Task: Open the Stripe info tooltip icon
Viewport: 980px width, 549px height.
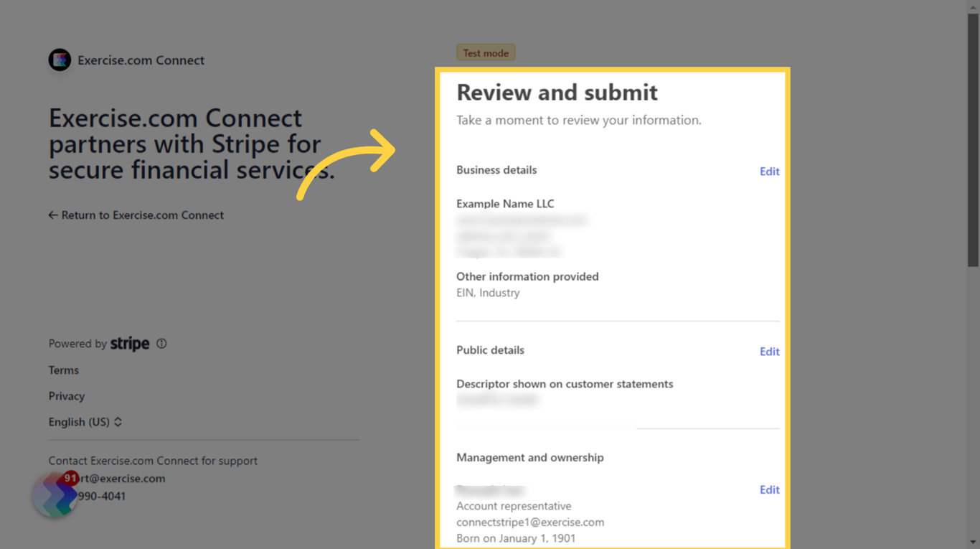Action: [161, 343]
